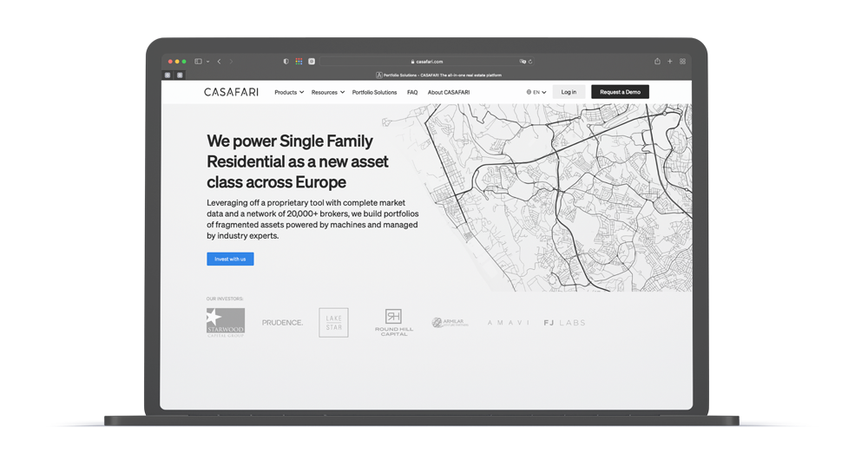Go forward with the forward arrow
Screen dimensions: 868x473
(231, 62)
